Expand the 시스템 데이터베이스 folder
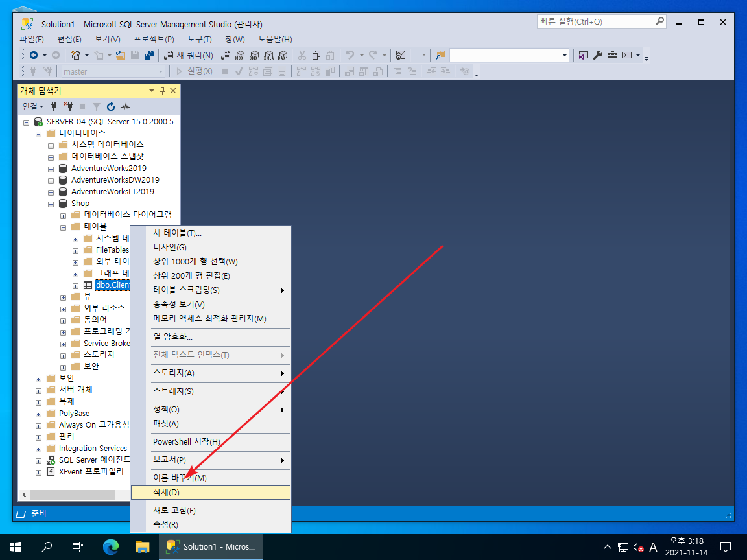This screenshot has height=560, width=747. (x=51, y=146)
